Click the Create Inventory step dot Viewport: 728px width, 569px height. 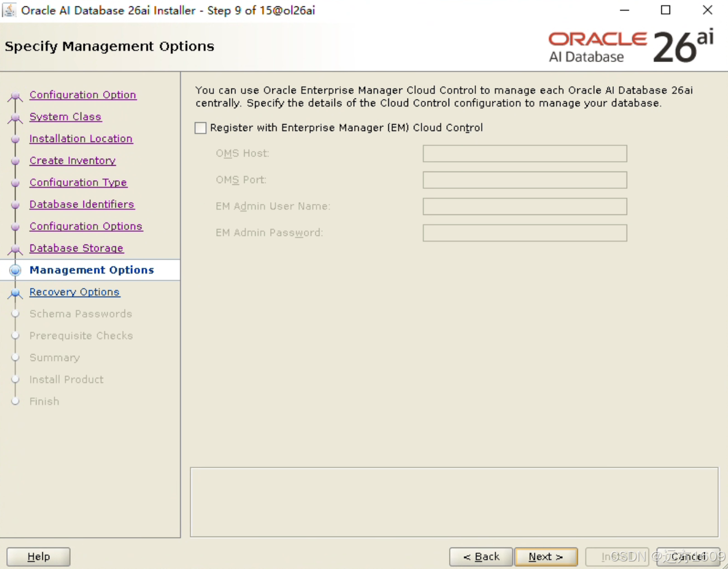pyautogui.click(x=16, y=162)
